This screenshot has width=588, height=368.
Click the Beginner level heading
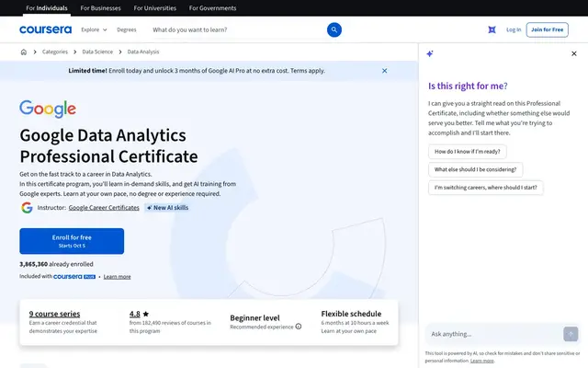pos(254,317)
